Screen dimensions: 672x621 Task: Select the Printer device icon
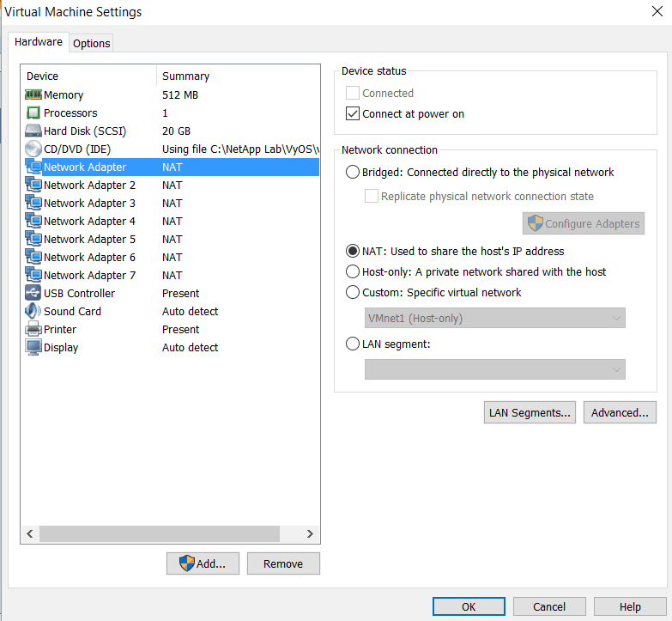33,329
